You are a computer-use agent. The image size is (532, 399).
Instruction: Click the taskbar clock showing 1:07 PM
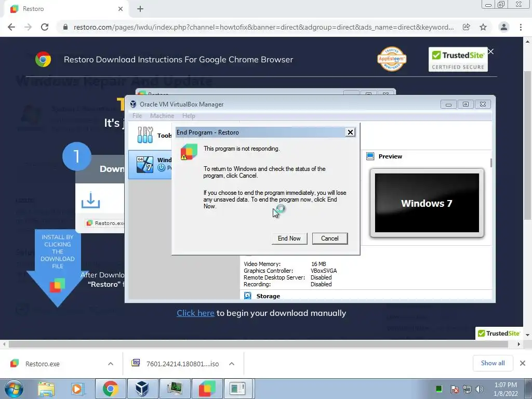point(506,389)
